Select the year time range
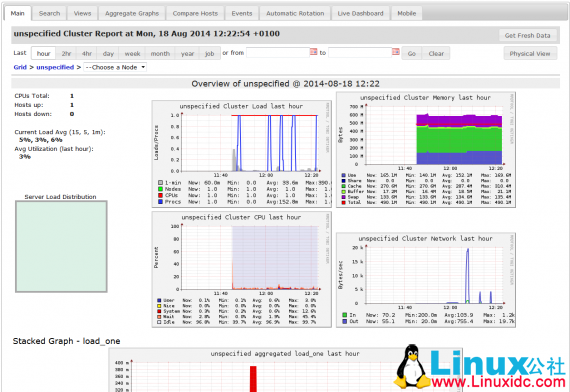Screen dimensions: 570x392 [x=187, y=53]
